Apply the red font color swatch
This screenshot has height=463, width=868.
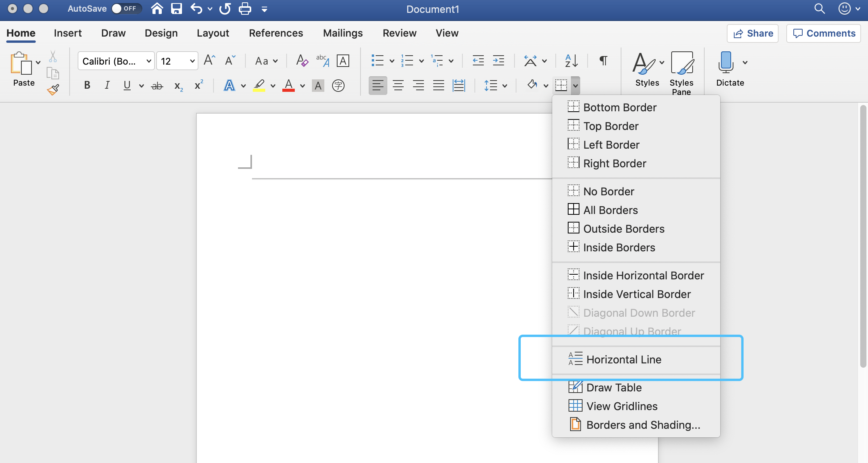289,86
